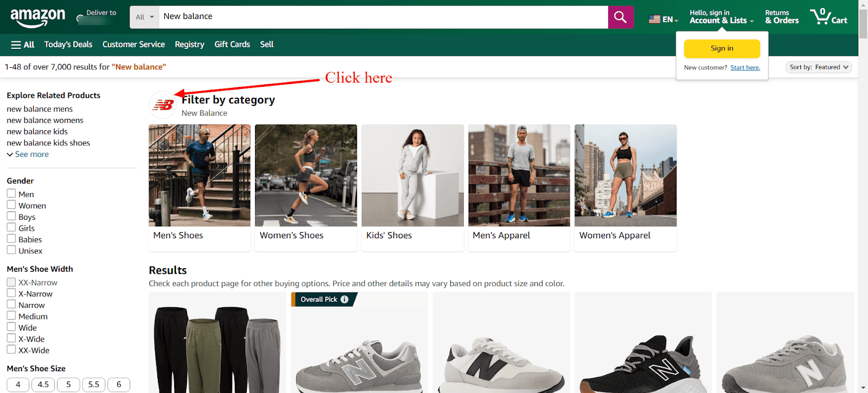Click new balance womens related link

point(45,121)
